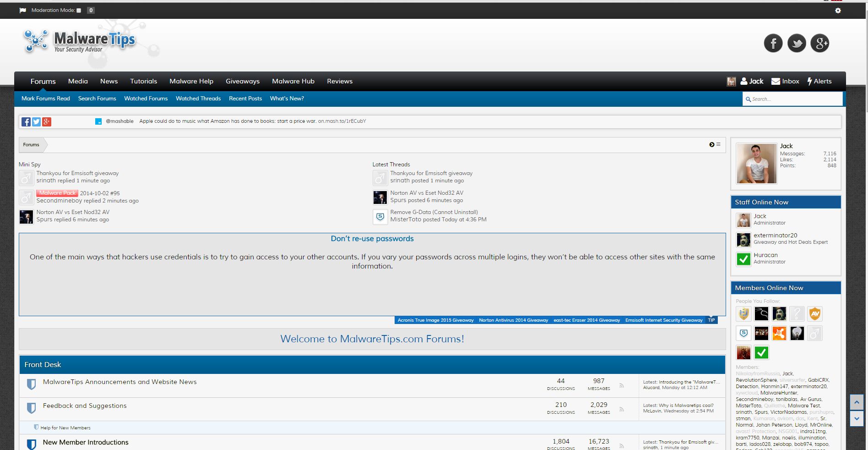Open the round Facebook icon in header
The height and width of the screenshot is (450, 868).
pyautogui.click(x=773, y=43)
